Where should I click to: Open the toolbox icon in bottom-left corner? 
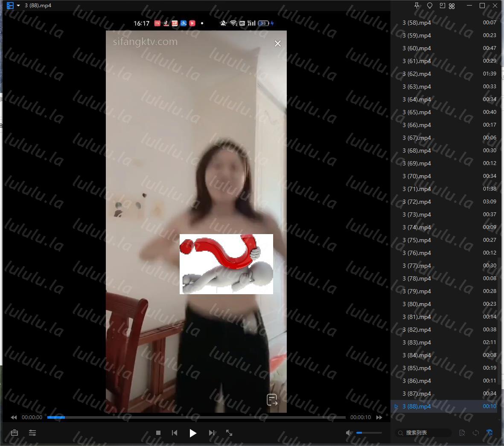pos(15,433)
